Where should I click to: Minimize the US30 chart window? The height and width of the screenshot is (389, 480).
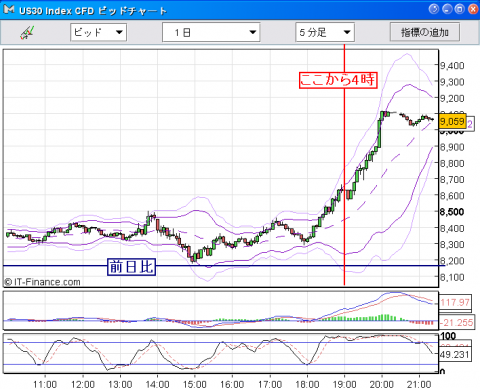coord(447,9)
